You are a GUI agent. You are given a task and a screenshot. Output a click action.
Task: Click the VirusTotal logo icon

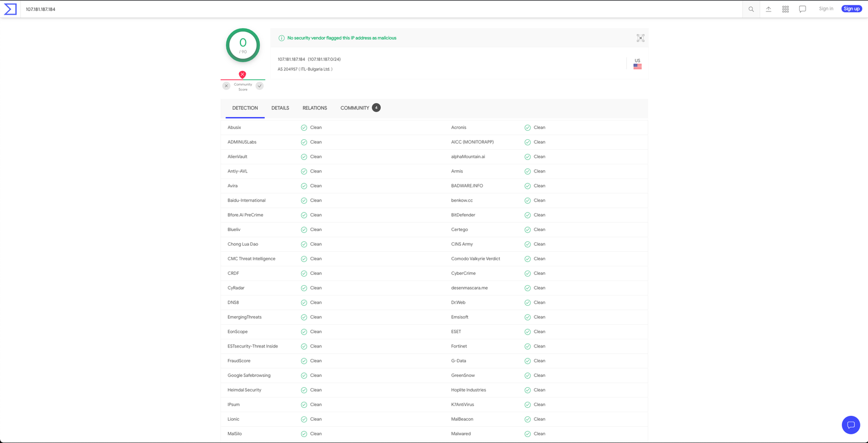coord(10,9)
